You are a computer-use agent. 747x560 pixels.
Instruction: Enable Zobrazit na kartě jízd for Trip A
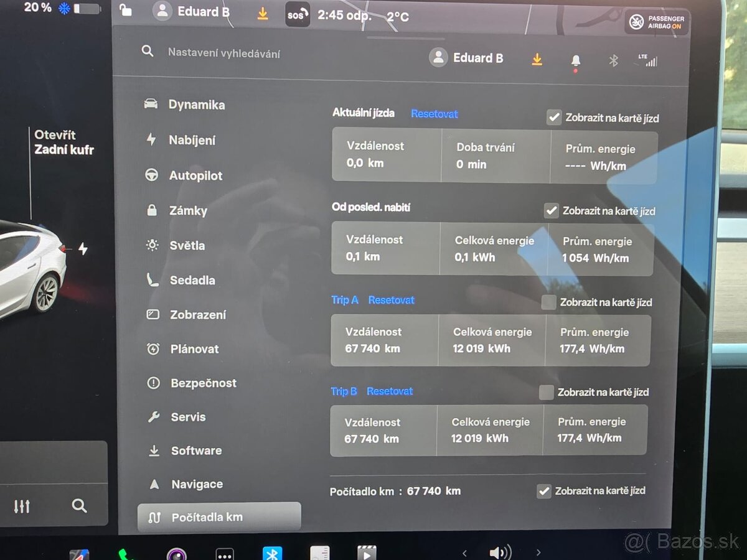[548, 302]
